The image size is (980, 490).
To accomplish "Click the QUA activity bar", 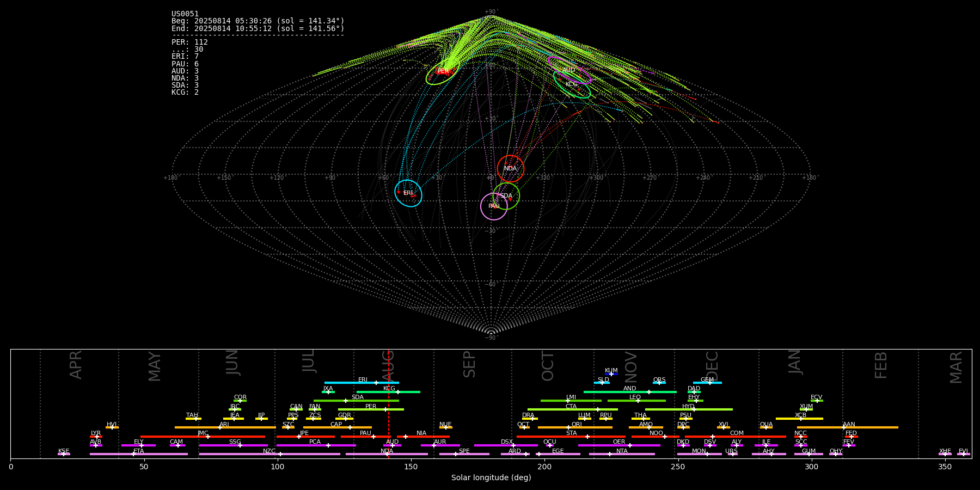I will (766, 427).
